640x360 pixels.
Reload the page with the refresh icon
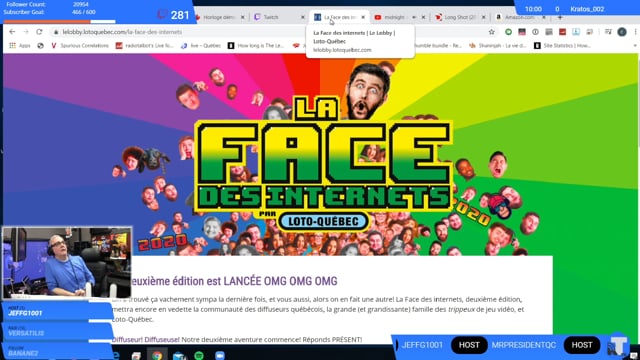(x=39, y=32)
